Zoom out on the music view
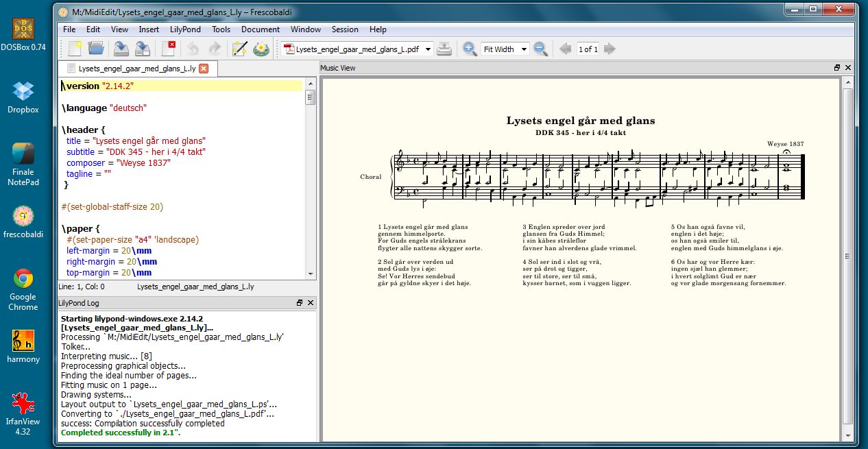 click(x=541, y=49)
